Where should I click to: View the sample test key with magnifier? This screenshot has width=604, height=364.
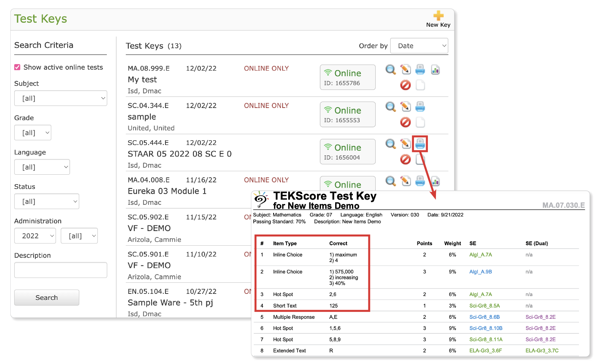click(390, 106)
